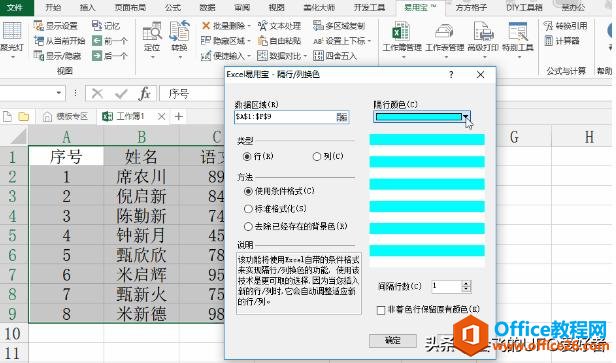Select column header G
Image resolution: width=616 pixels, height=363 pixels.
tap(514, 137)
